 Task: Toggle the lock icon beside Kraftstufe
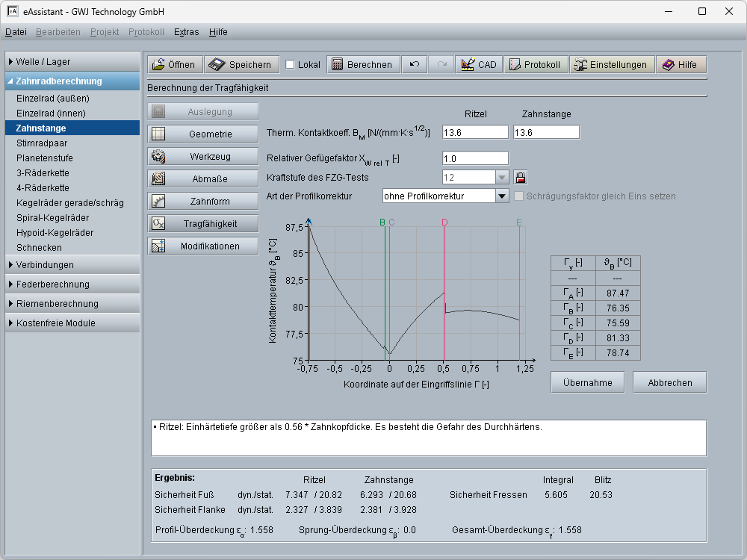click(521, 178)
